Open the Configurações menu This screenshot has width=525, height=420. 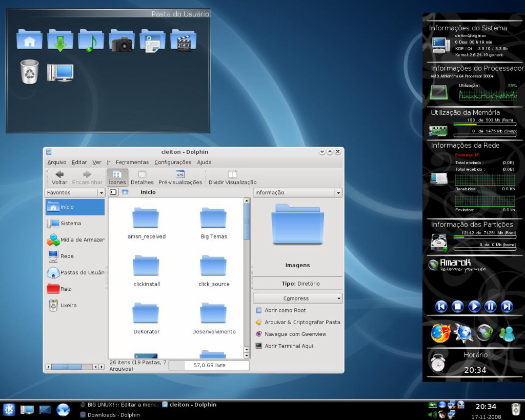pos(173,162)
